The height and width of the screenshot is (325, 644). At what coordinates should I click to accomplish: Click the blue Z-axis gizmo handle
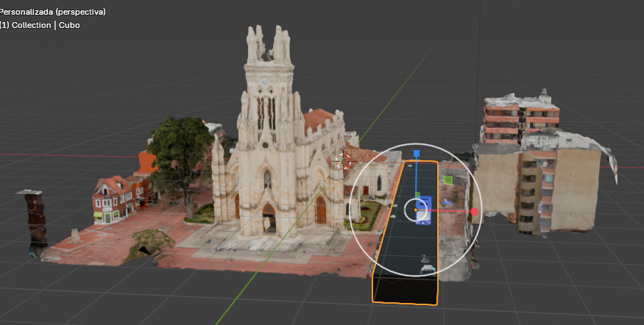(416, 154)
